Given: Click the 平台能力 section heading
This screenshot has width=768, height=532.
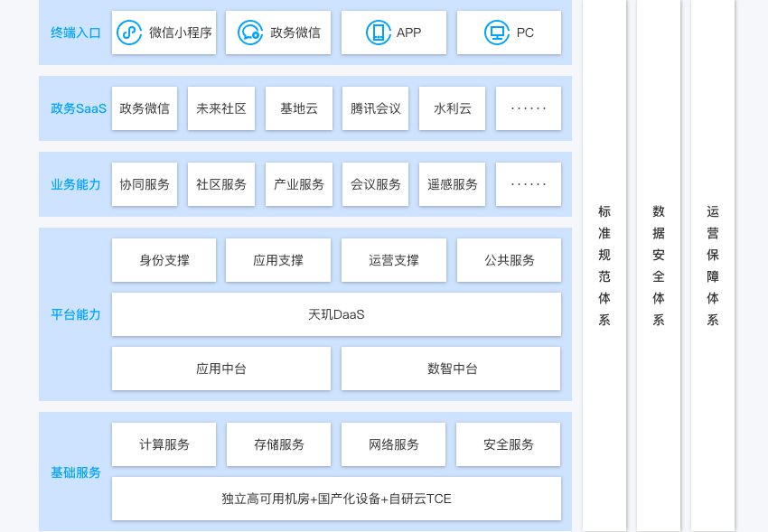Looking at the screenshot, I should (x=76, y=314).
